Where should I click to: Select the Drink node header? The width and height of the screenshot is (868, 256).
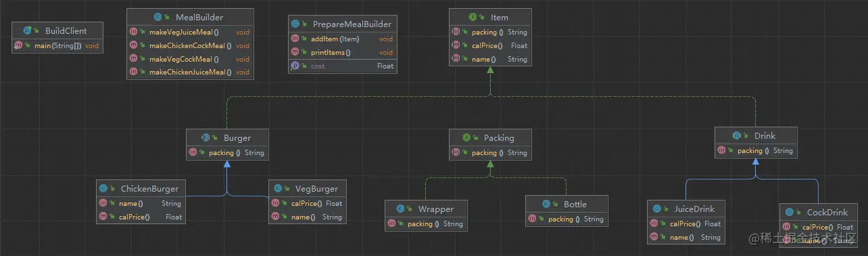pyautogui.click(x=756, y=135)
